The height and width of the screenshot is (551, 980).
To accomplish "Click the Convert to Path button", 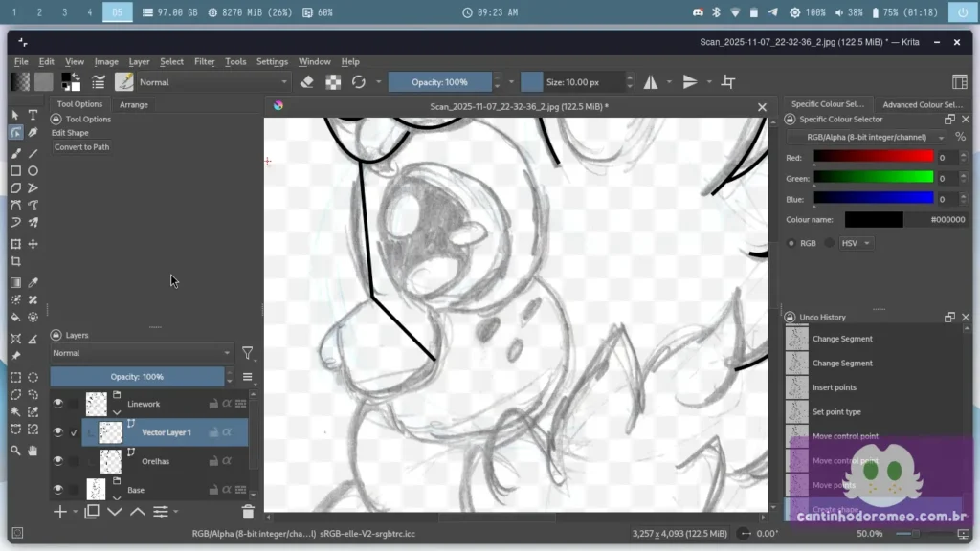I will 81,147.
